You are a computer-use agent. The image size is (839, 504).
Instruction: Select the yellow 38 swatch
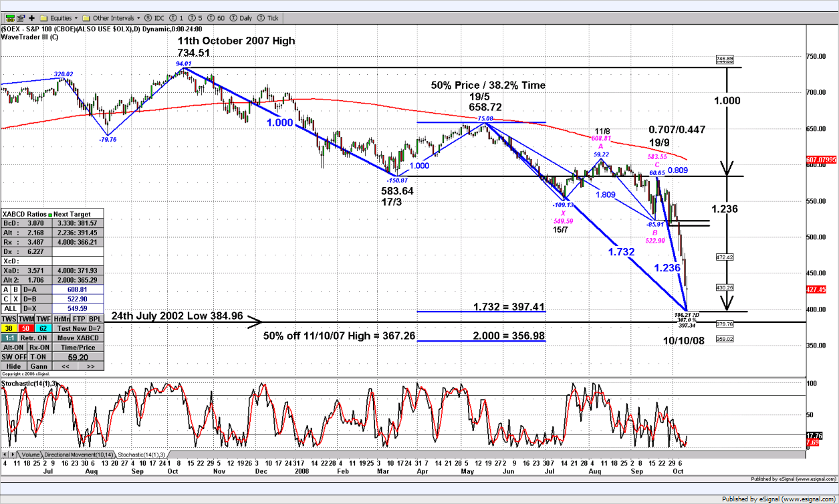point(9,328)
